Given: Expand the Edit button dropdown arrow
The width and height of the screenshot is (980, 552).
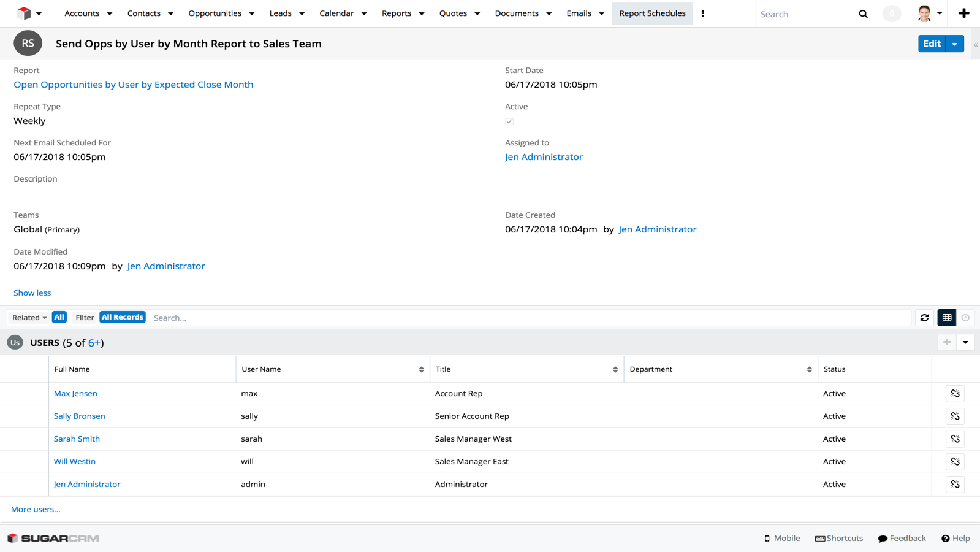Looking at the screenshot, I should [955, 44].
